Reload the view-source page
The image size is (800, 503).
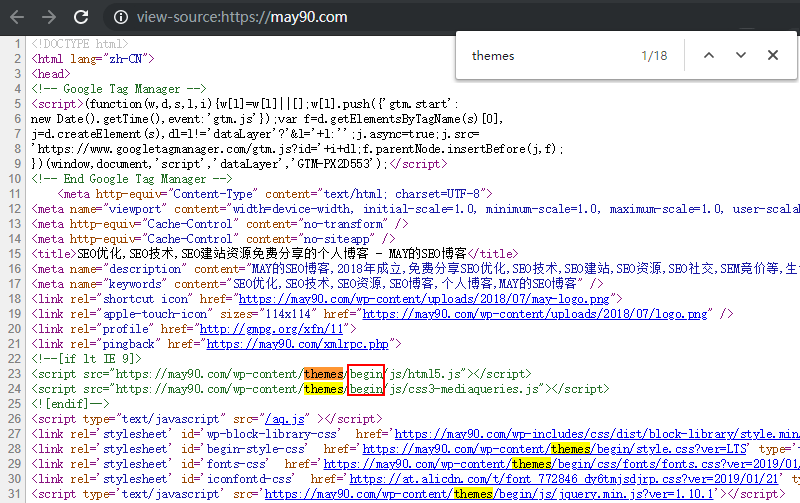pyautogui.click(x=83, y=17)
